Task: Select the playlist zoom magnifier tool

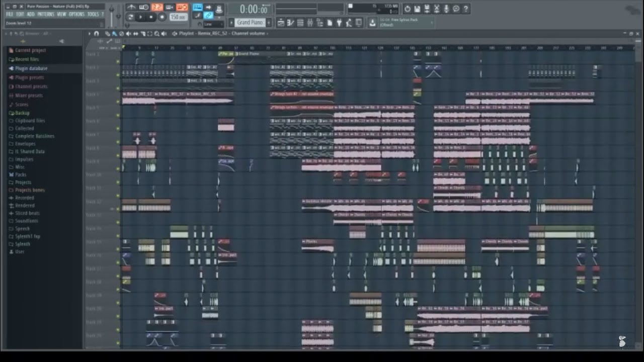Action: (156, 34)
